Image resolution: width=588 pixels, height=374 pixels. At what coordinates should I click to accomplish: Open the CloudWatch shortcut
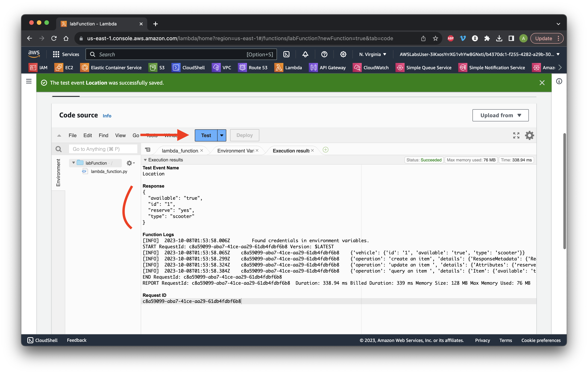pos(371,68)
